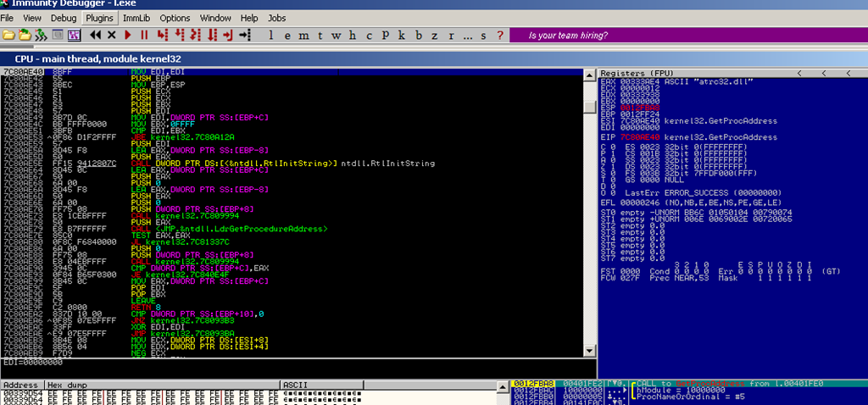Open the ImmLib menu
Image resolution: width=868 pixels, height=405 pixels.
[x=136, y=17]
